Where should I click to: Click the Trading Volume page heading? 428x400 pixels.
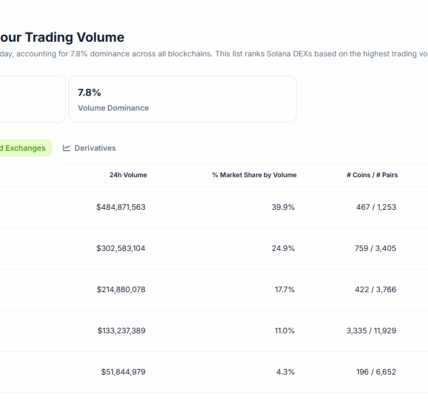62,37
